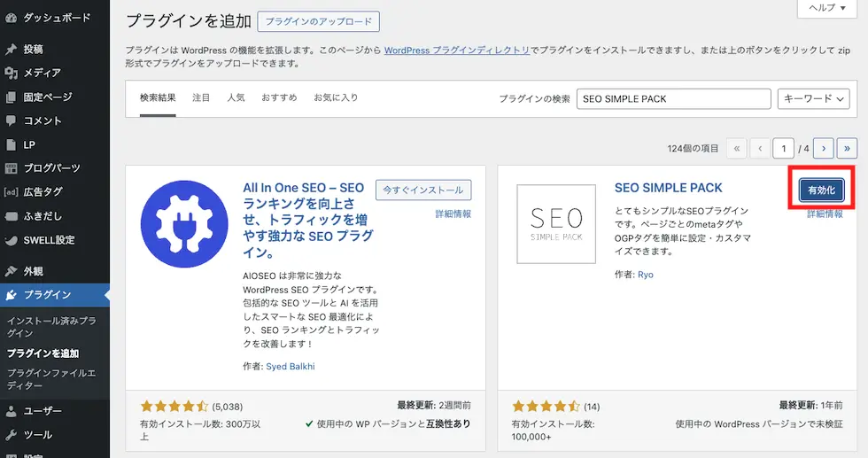
Task: Click the plug icon beside プラグイン
Action: (11, 295)
